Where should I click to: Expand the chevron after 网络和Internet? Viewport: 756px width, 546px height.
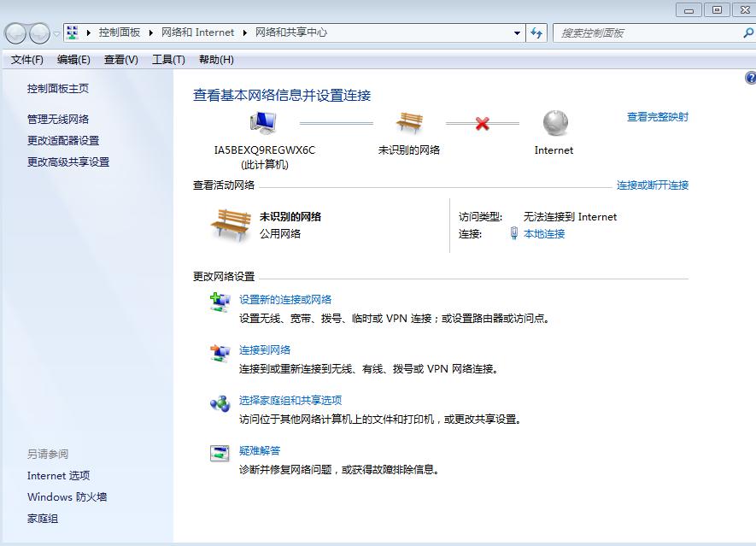pyautogui.click(x=243, y=32)
